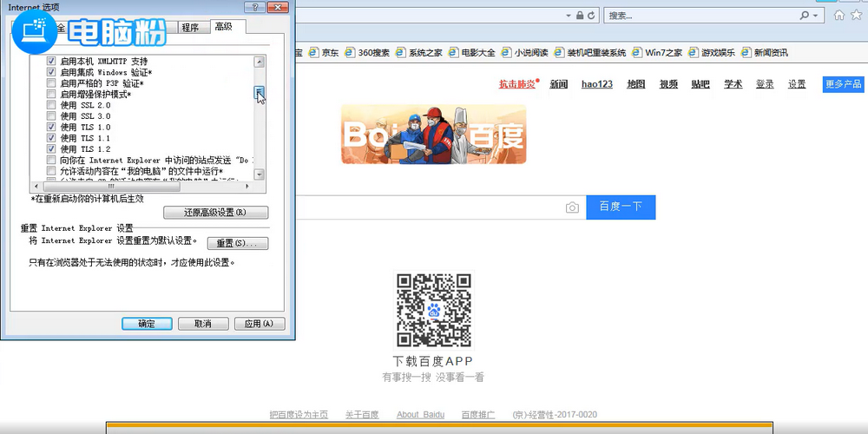Click the settings list scroll-up arrow

click(259, 62)
